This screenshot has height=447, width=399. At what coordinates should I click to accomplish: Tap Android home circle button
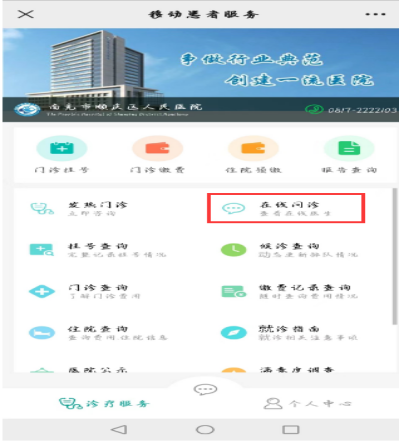click(205, 429)
